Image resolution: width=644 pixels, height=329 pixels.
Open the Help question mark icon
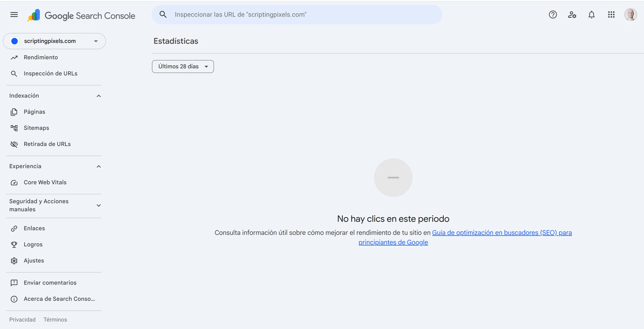pyautogui.click(x=553, y=15)
